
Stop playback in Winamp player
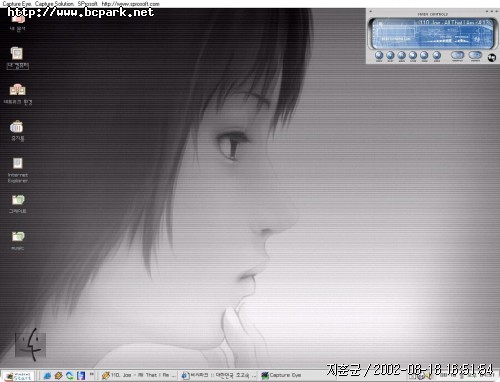coord(413,55)
